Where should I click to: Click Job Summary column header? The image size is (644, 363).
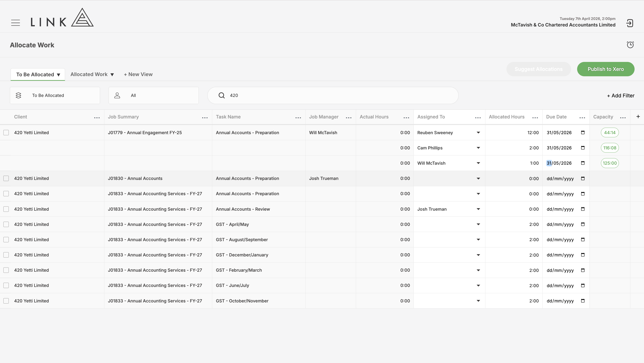pos(123,117)
